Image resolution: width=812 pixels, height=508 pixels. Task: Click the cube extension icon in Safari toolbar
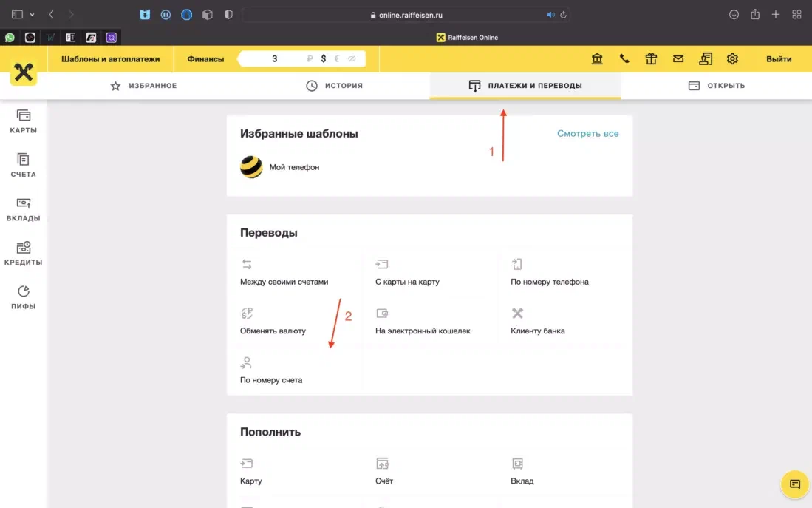pyautogui.click(x=208, y=15)
